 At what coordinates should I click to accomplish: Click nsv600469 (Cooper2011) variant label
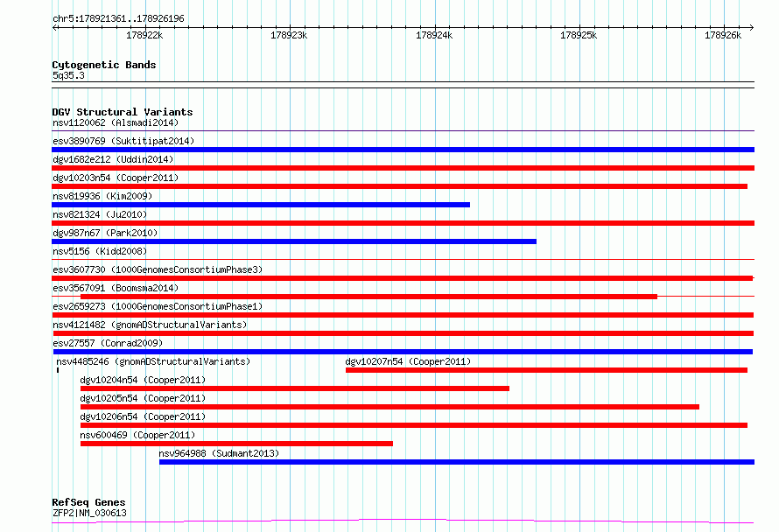(x=137, y=435)
